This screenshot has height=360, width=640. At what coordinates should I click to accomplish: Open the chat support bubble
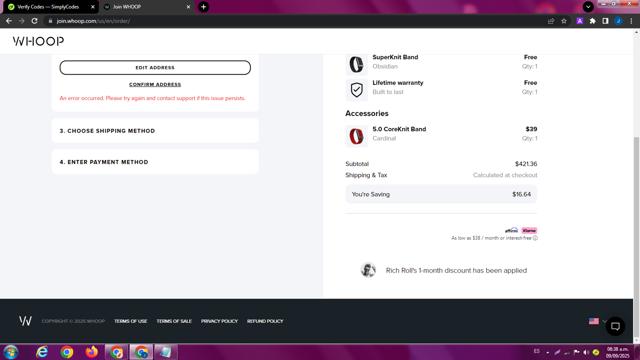pyautogui.click(x=615, y=326)
